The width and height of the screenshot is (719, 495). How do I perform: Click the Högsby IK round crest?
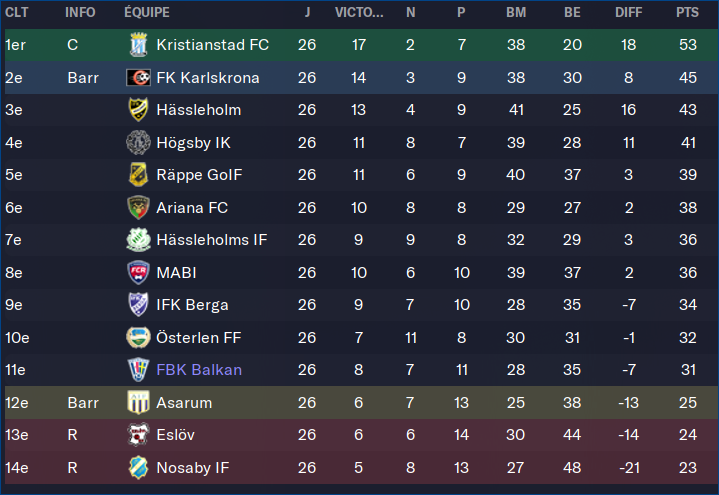(138, 143)
